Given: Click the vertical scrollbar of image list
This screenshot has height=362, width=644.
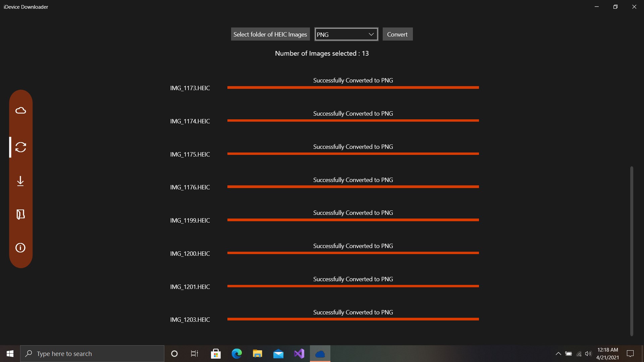Looking at the screenshot, I should (631, 251).
